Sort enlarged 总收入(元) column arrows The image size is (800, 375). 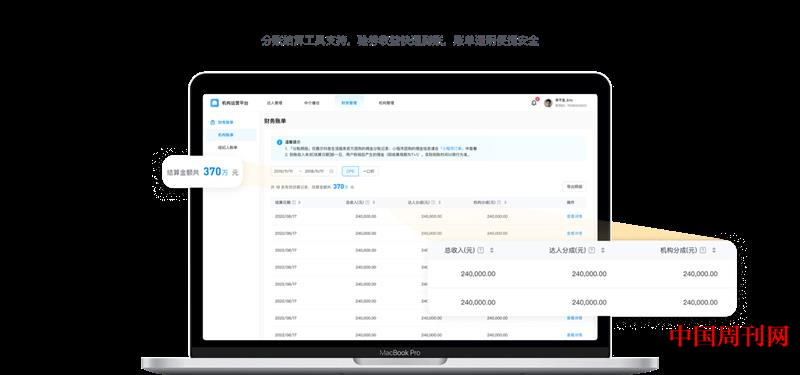click(x=492, y=251)
